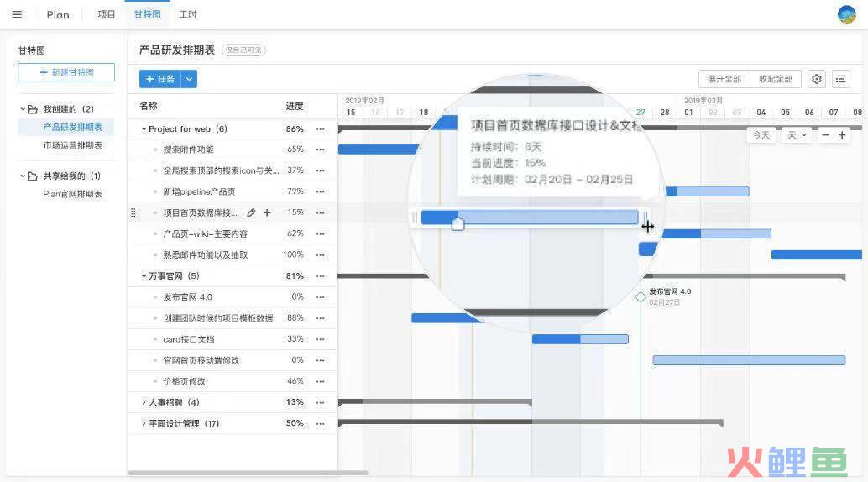The height and width of the screenshot is (482, 868).
Task: Expand the 人事招聘 group
Action: coord(144,402)
